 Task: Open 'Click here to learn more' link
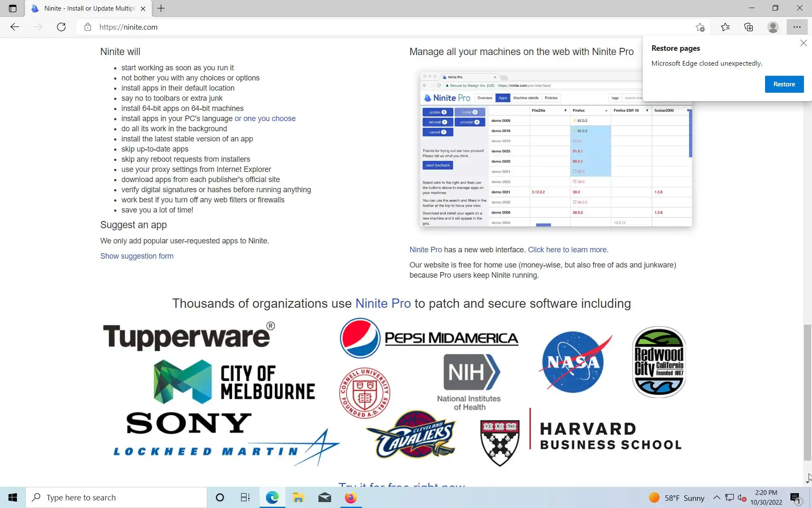click(x=568, y=250)
